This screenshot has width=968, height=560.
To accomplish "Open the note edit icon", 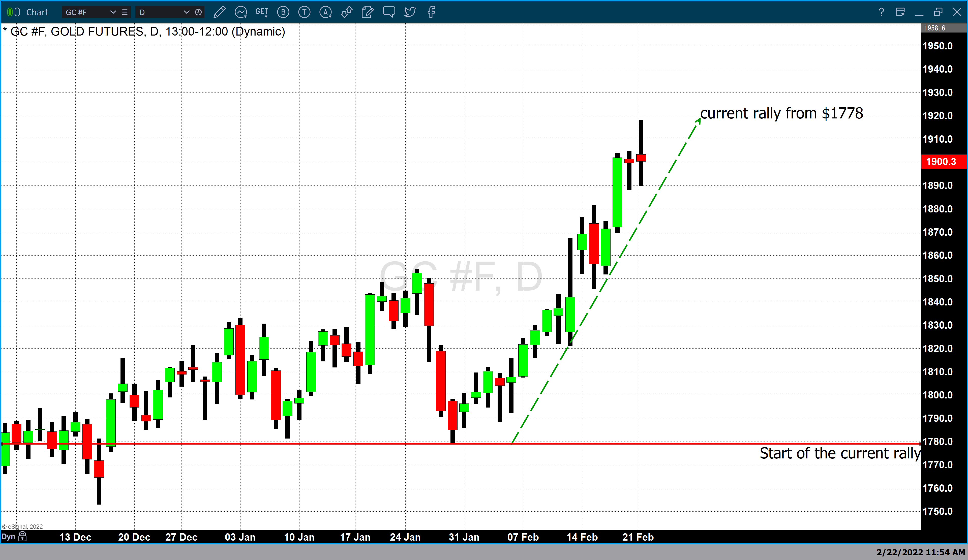I will (x=368, y=12).
